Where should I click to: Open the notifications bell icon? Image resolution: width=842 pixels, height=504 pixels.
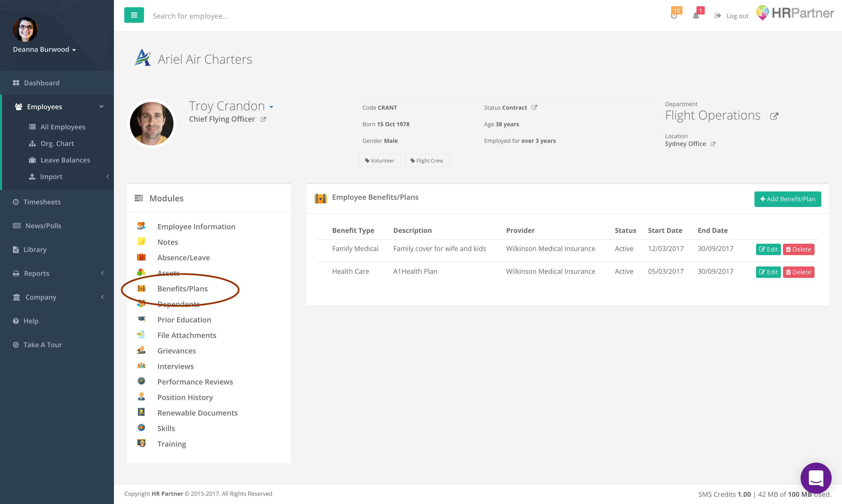pyautogui.click(x=695, y=16)
